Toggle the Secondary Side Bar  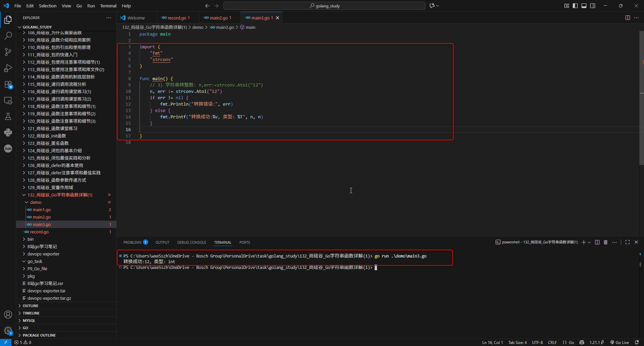[593, 6]
